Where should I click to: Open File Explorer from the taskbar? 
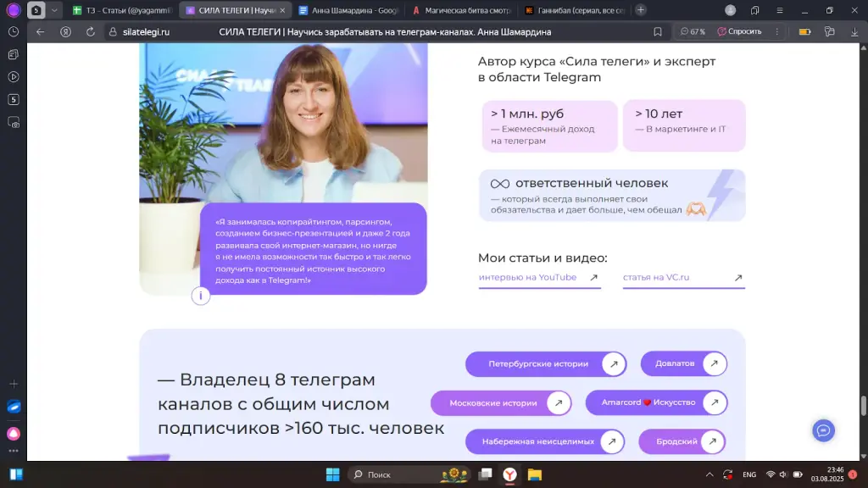coord(534,474)
